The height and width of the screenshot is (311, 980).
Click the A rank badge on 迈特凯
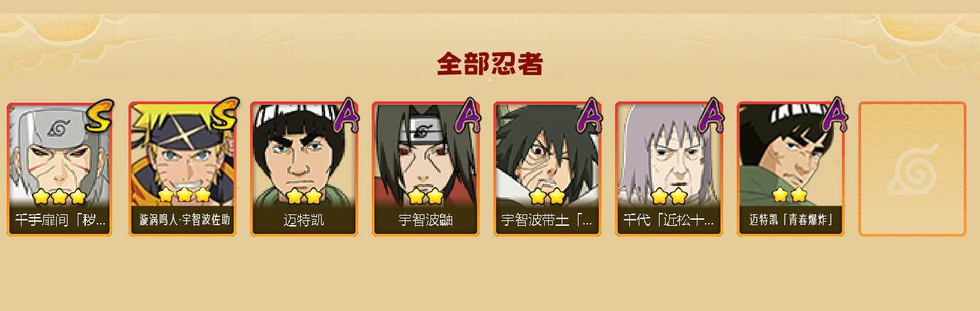347,115
